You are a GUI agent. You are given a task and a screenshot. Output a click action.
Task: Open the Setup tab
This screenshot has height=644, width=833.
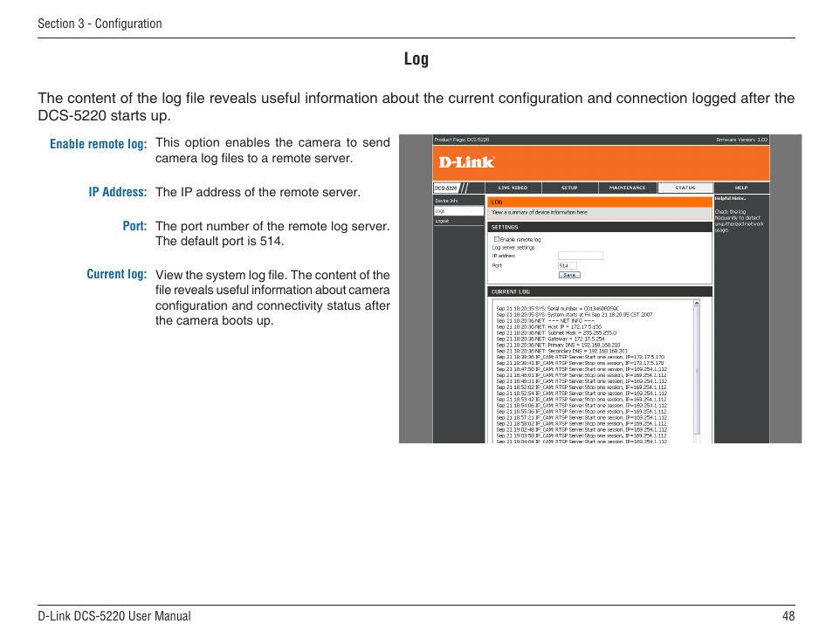point(569,188)
